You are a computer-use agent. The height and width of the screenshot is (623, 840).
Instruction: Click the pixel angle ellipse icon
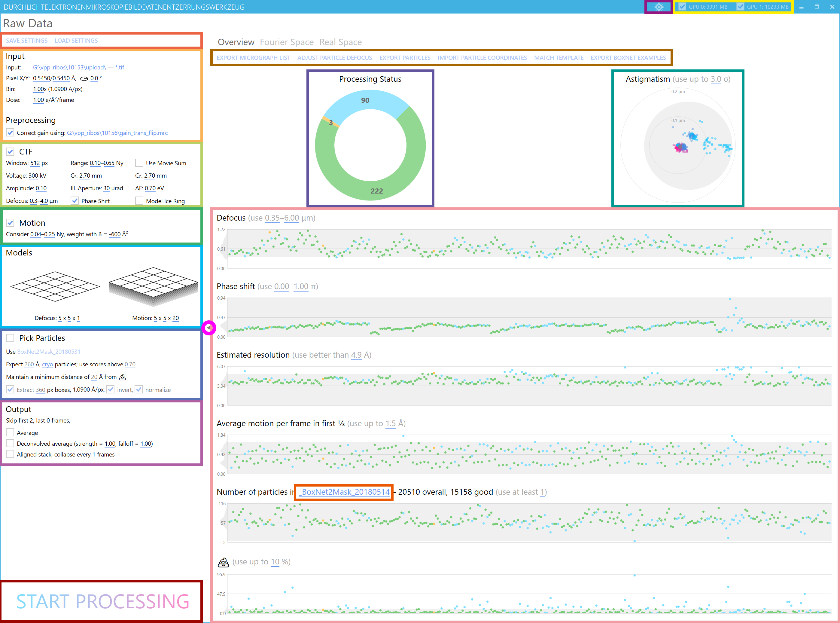pyautogui.click(x=84, y=78)
